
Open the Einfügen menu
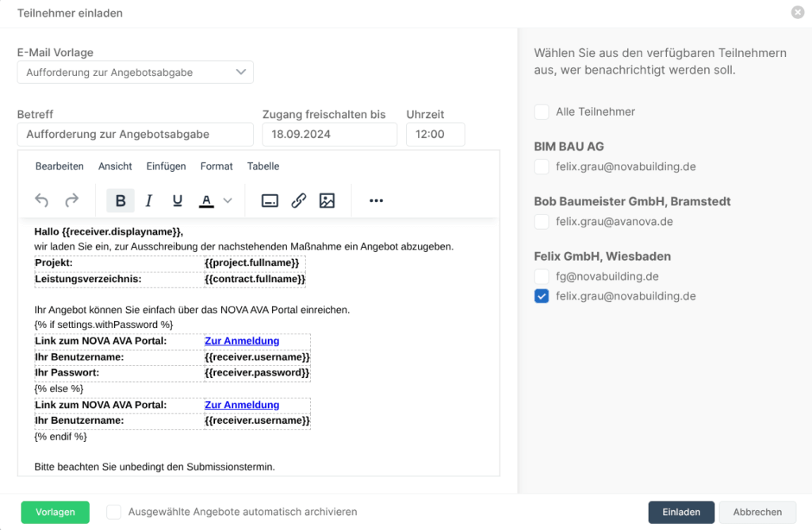[166, 166]
